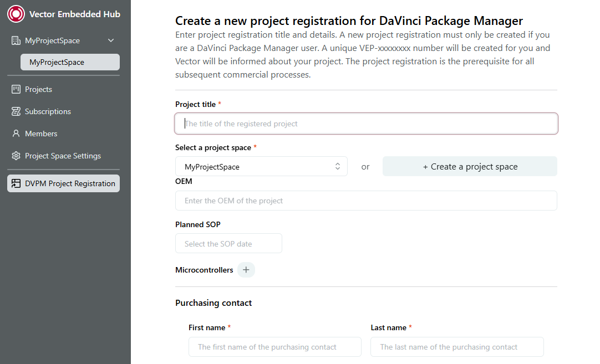Click the Purchasing contact section heading
The height and width of the screenshot is (364, 600).
pos(213,303)
